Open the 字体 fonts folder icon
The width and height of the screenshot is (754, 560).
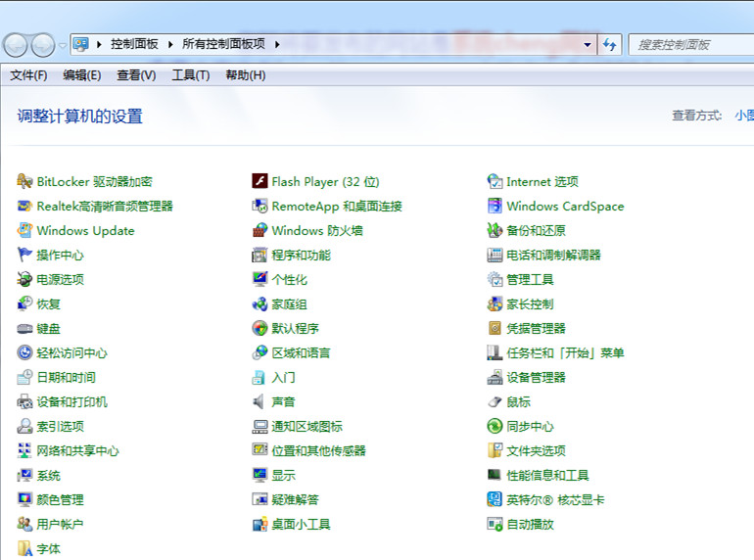point(24,548)
